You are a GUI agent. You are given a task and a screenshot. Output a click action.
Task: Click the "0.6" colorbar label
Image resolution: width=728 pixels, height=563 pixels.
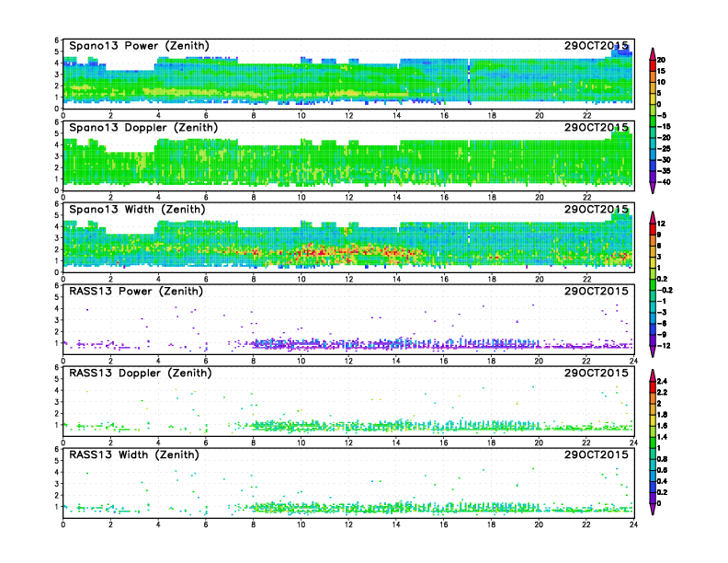point(663,470)
